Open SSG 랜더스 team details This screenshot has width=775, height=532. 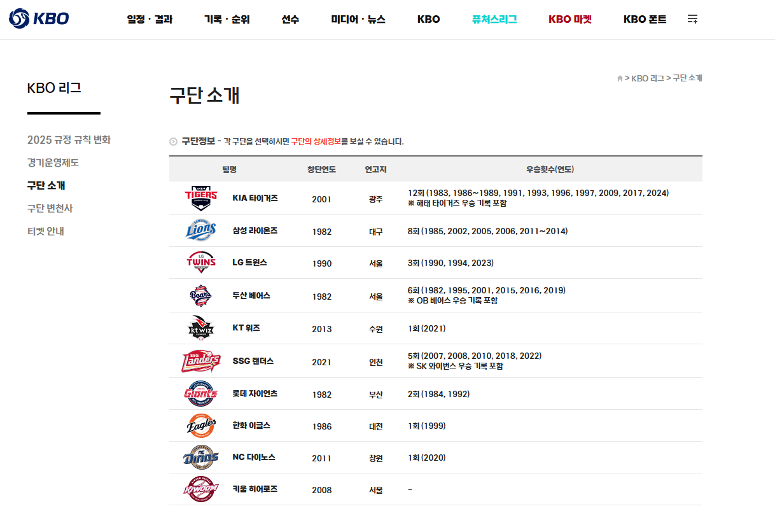click(x=253, y=361)
